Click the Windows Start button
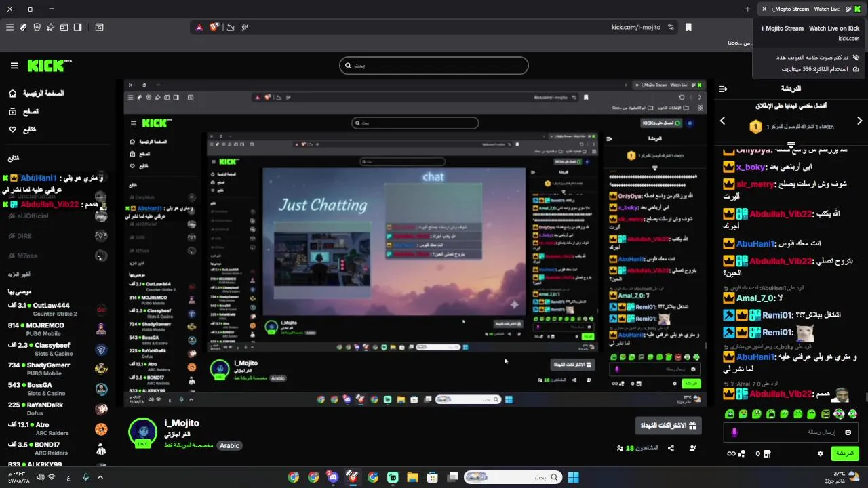 click(573, 477)
